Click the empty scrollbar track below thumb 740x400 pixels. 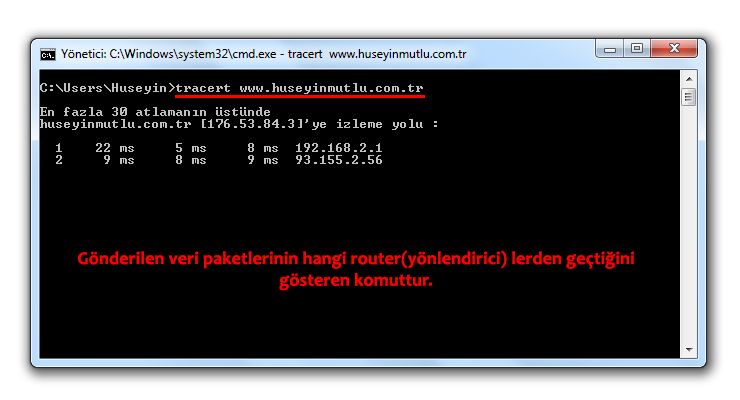[x=689, y=224]
